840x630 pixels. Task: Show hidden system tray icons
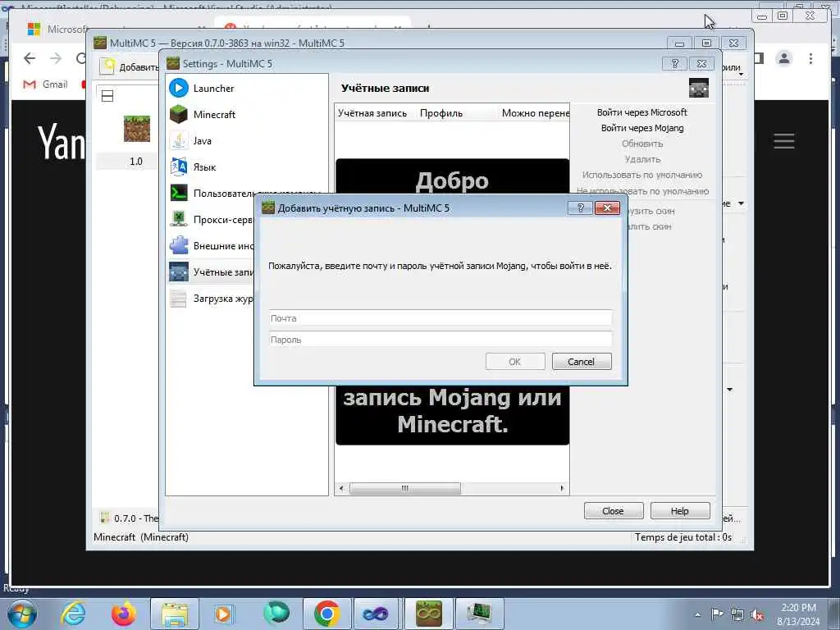click(697, 614)
